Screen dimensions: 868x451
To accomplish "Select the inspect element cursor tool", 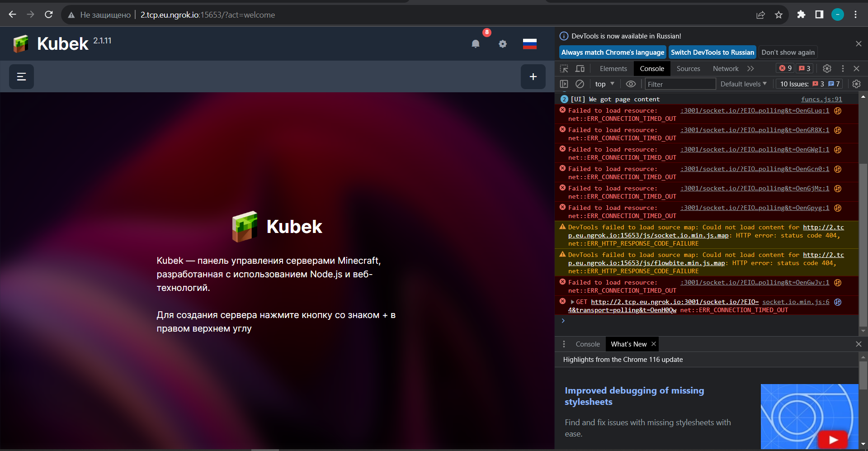I will coord(564,68).
